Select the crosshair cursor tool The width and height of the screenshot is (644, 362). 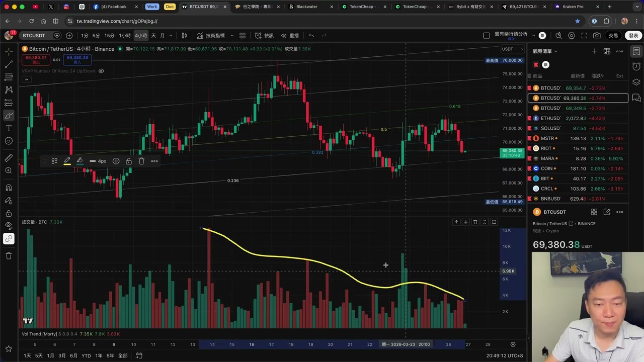(9, 51)
